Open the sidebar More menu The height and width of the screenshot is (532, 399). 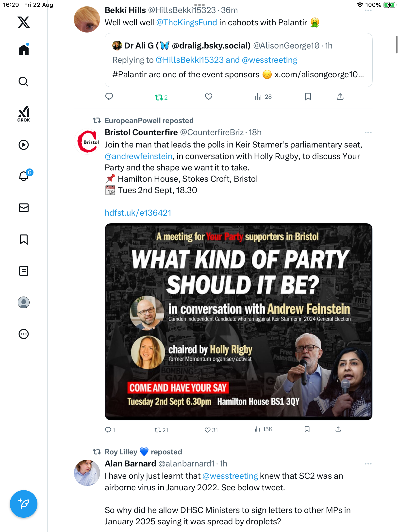pyautogui.click(x=24, y=334)
